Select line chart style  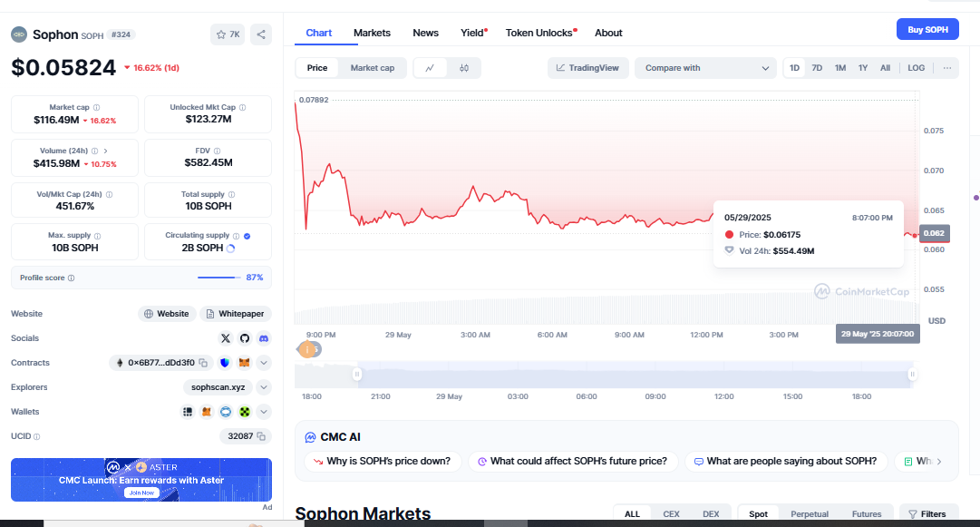pyautogui.click(x=430, y=67)
